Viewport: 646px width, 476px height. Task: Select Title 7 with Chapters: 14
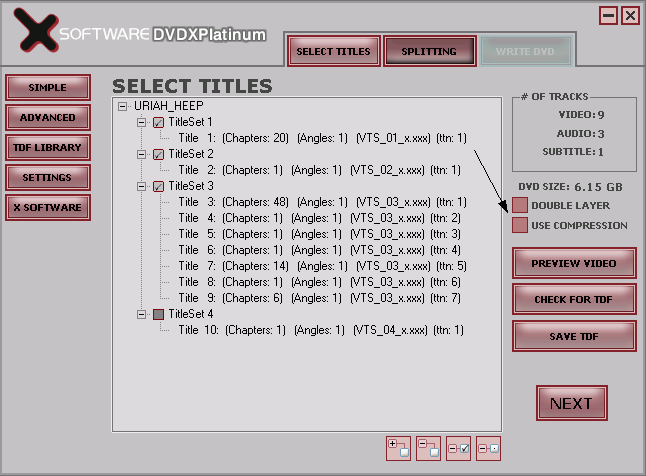click(x=323, y=266)
